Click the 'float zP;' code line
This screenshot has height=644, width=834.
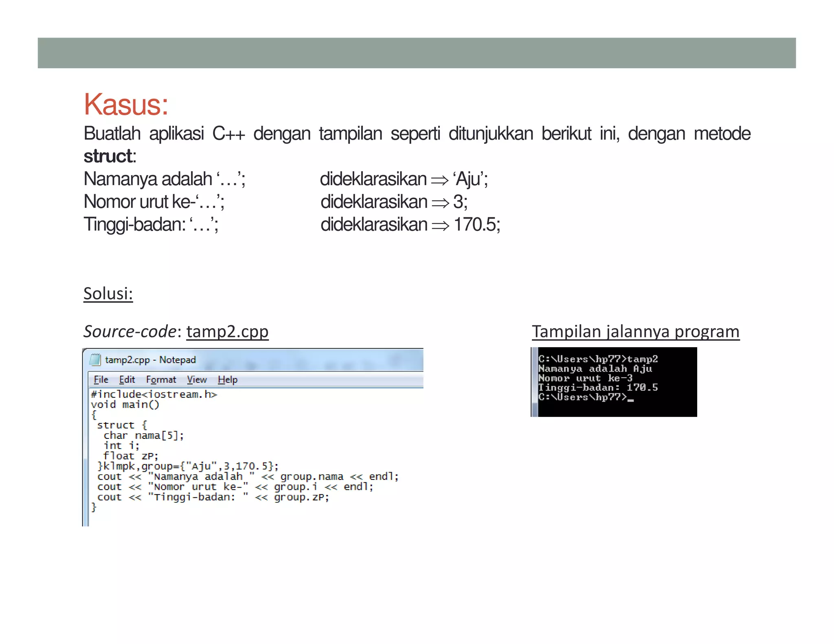[x=131, y=456]
